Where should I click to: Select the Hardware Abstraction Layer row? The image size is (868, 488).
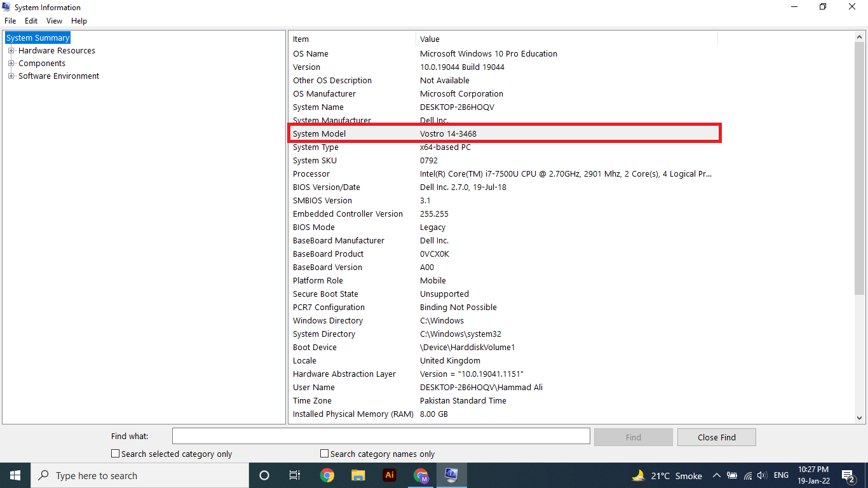point(504,374)
